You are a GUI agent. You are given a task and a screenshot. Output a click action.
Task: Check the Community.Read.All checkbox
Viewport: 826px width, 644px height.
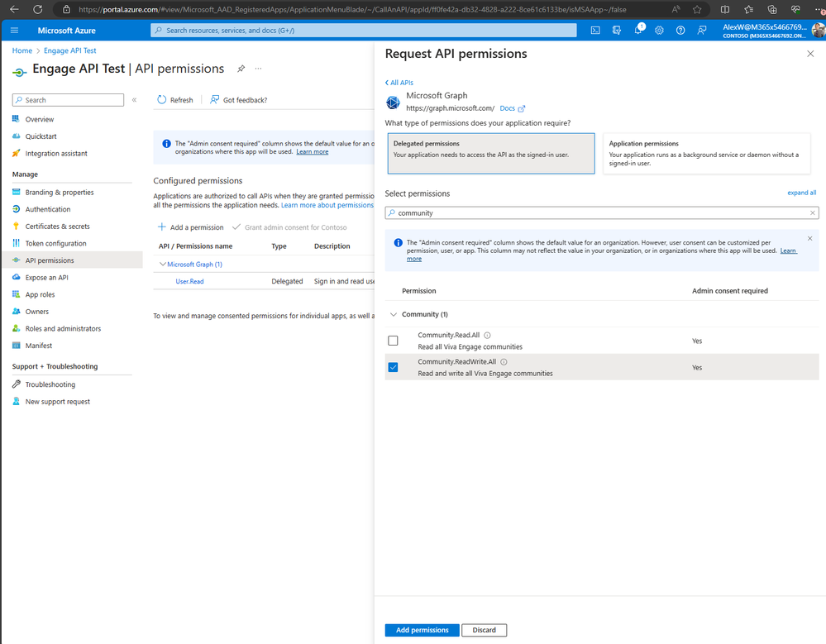coord(393,341)
